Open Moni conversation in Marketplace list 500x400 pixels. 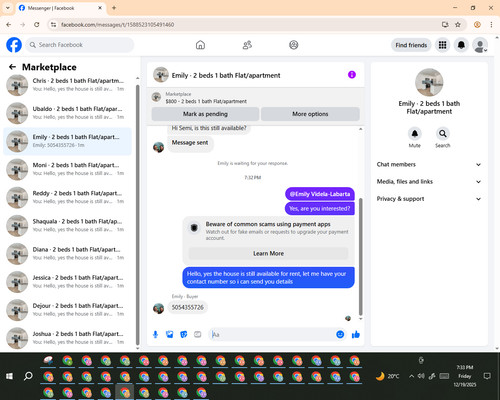click(x=68, y=169)
